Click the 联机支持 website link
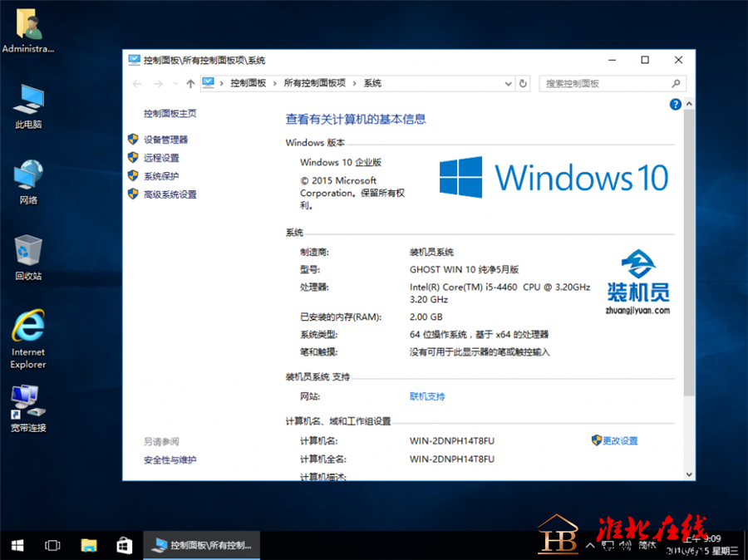The image size is (748, 560). [427, 396]
